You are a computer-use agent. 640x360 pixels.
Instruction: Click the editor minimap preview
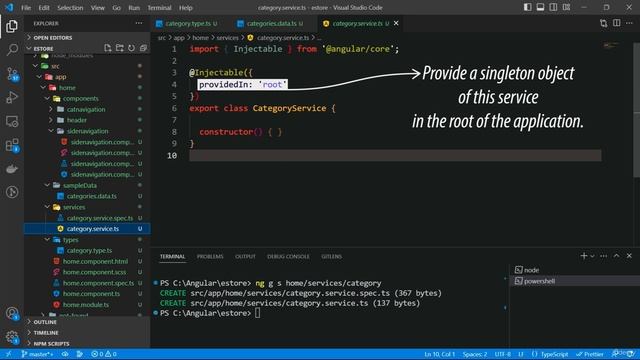pos(611,45)
